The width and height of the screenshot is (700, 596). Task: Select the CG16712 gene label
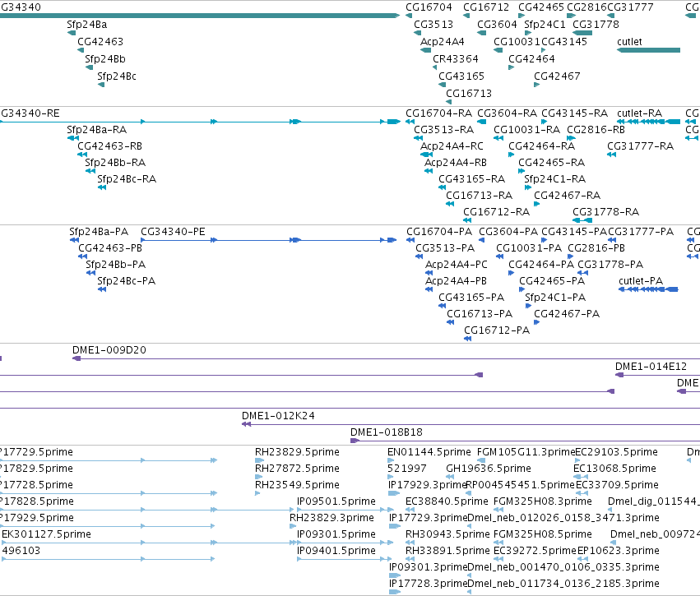[486, 7]
